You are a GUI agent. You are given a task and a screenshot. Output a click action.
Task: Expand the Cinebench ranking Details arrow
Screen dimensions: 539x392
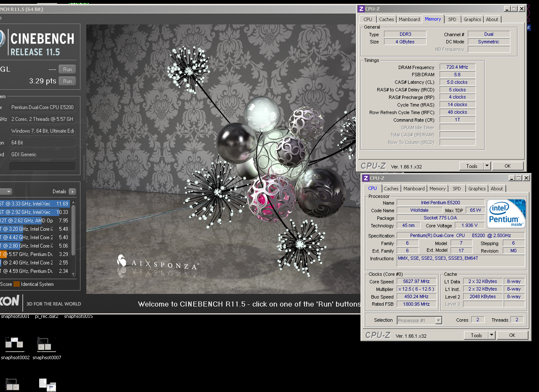[x=72, y=192]
